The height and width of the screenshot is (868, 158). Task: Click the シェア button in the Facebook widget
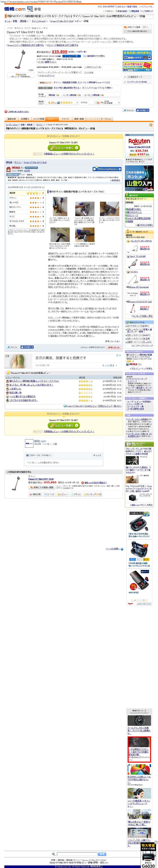[97, 455]
